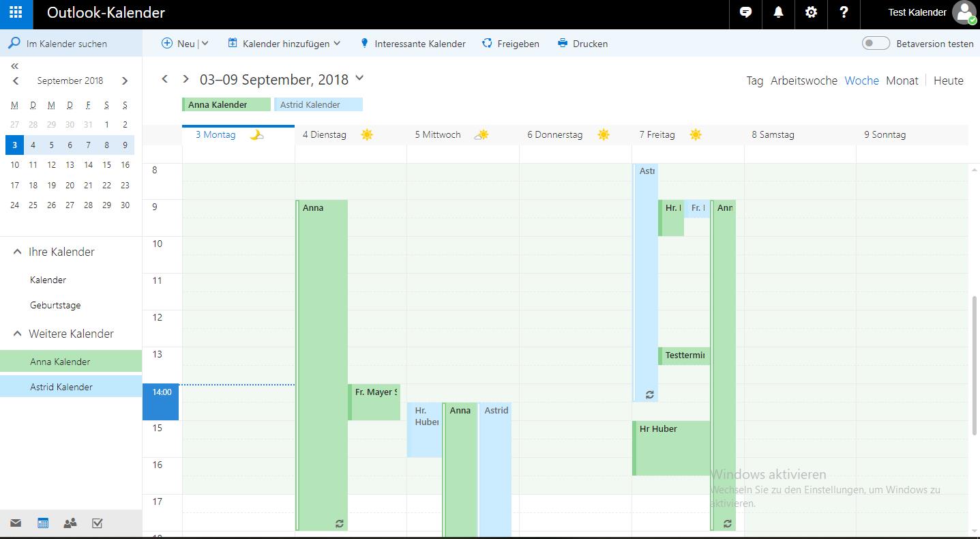Click the Im Kalender suchen field
Image resolution: width=980 pixels, height=539 pixels.
coord(71,43)
